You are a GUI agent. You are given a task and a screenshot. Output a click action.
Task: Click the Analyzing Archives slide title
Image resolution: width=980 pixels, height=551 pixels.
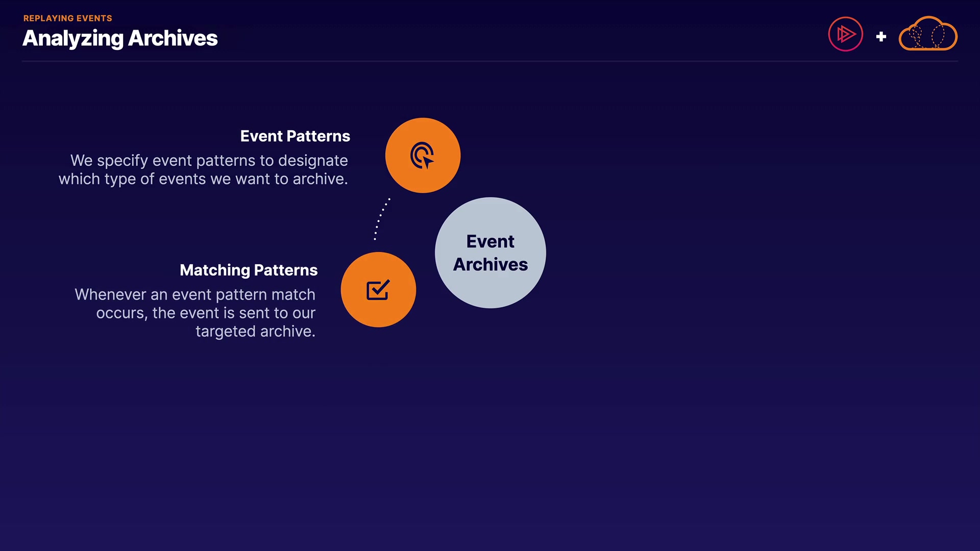click(120, 38)
